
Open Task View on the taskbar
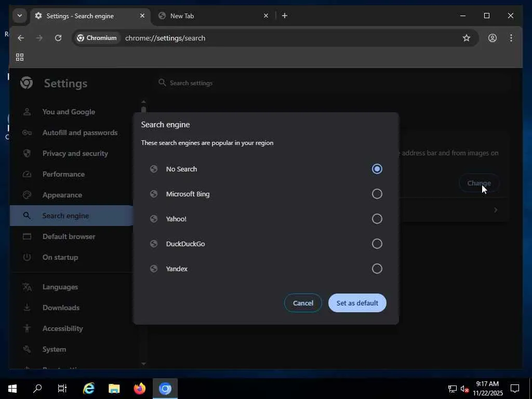(62, 389)
